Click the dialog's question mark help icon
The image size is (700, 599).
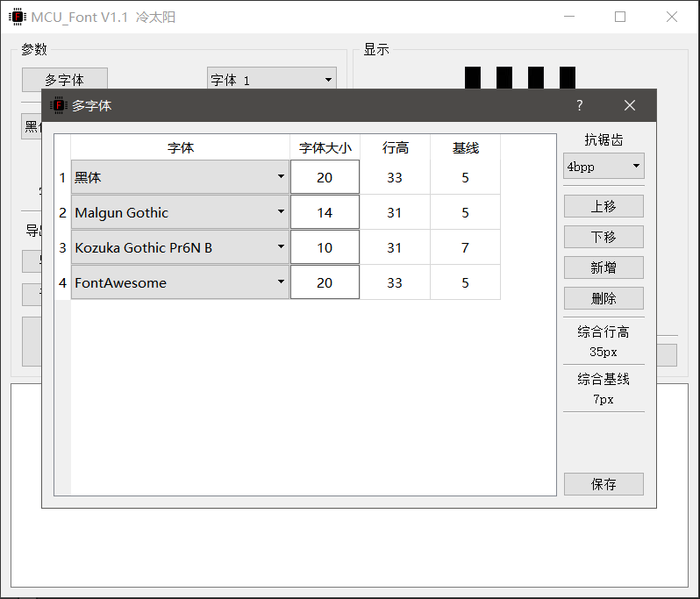tap(579, 105)
